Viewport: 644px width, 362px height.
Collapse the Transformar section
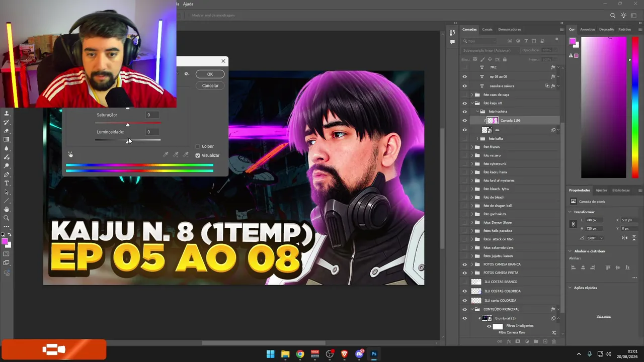coord(570,212)
